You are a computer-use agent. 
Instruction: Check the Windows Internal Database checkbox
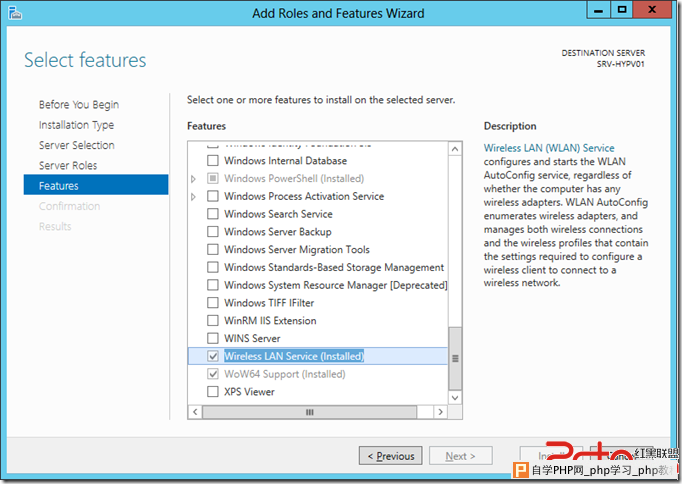point(213,160)
